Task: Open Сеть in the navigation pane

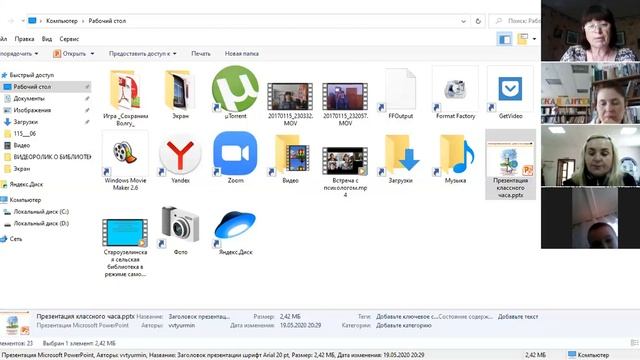Action: (x=16, y=239)
